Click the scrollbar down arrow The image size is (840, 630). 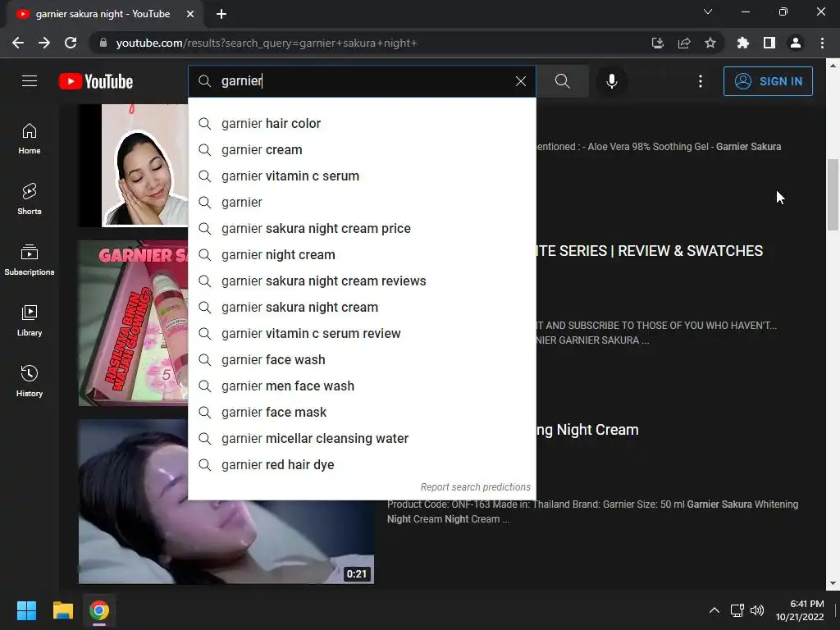coord(833,583)
